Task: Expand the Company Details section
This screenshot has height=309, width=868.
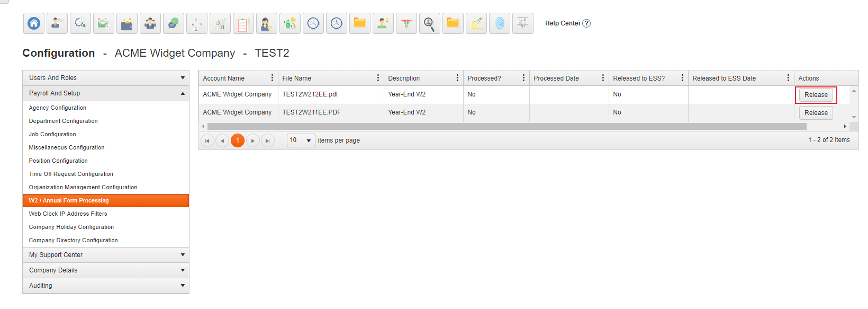Action: point(106,270)
